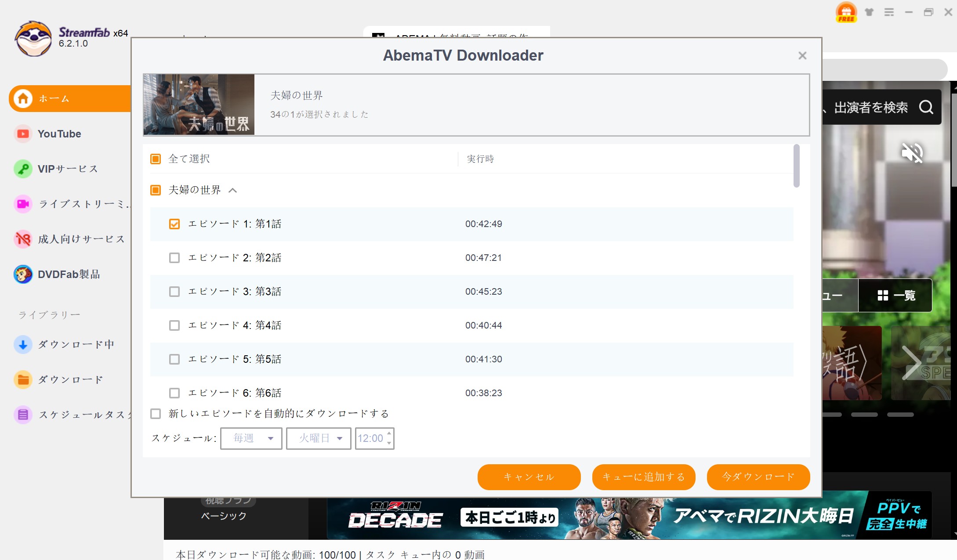957x560 pixels.
Task: Click the FREE gift icon
Action: coord(846,12)
